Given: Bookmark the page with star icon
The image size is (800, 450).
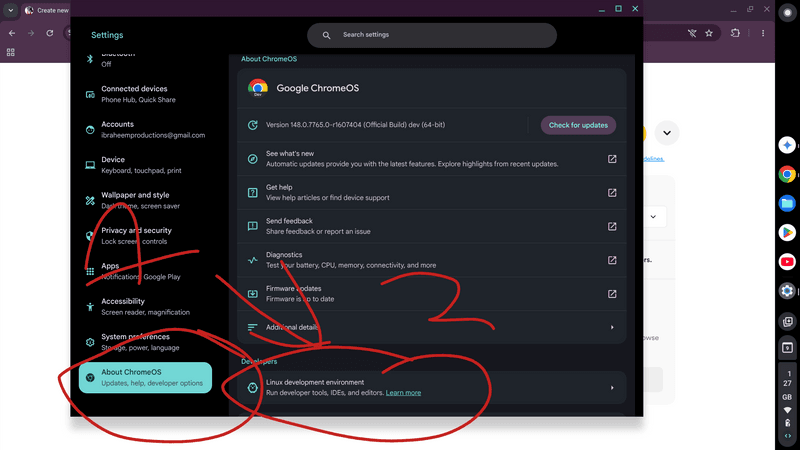Looking at the screenshot, I should pos(709,33).
